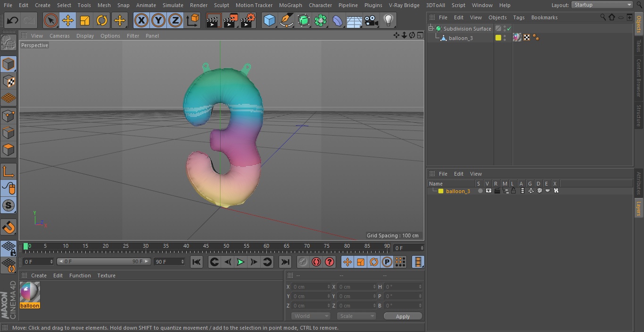Open the Scale mode dropdown
The height and width of the screenshot is (332, 644).
356,316
